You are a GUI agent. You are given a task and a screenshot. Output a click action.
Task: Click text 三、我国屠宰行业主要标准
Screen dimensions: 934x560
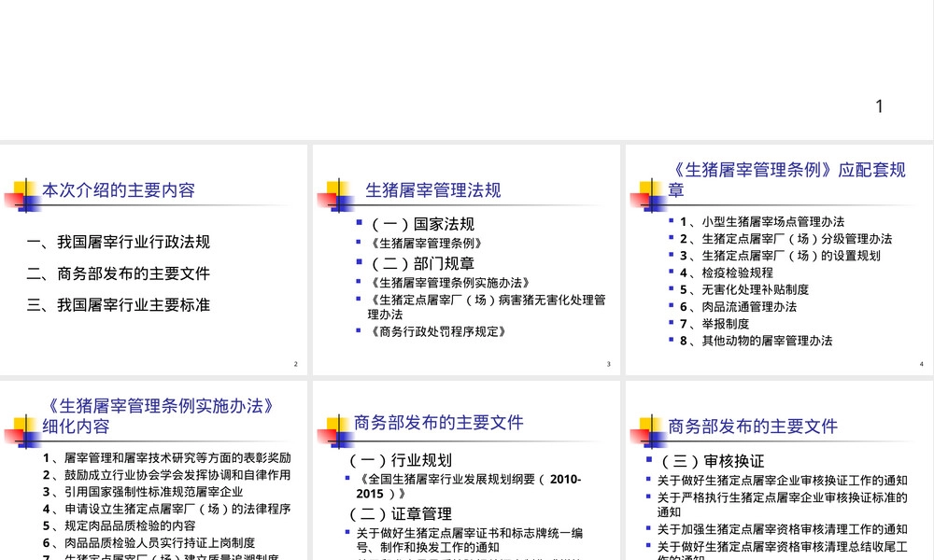(119, 304)
